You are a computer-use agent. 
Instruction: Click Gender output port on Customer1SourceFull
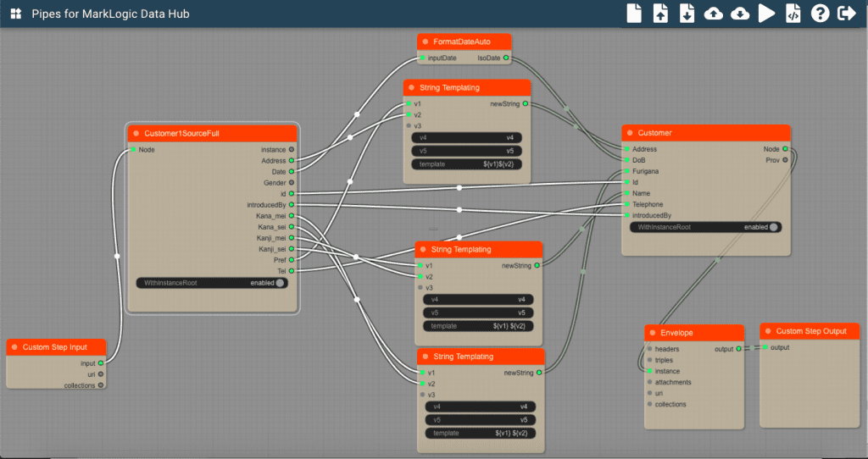(x=292, y=182)
